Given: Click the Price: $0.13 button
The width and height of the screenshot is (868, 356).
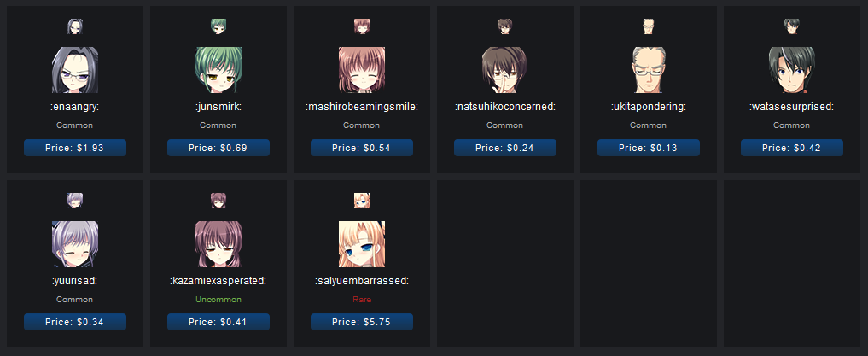Looking at the screenshot, I should pos(649,148).
